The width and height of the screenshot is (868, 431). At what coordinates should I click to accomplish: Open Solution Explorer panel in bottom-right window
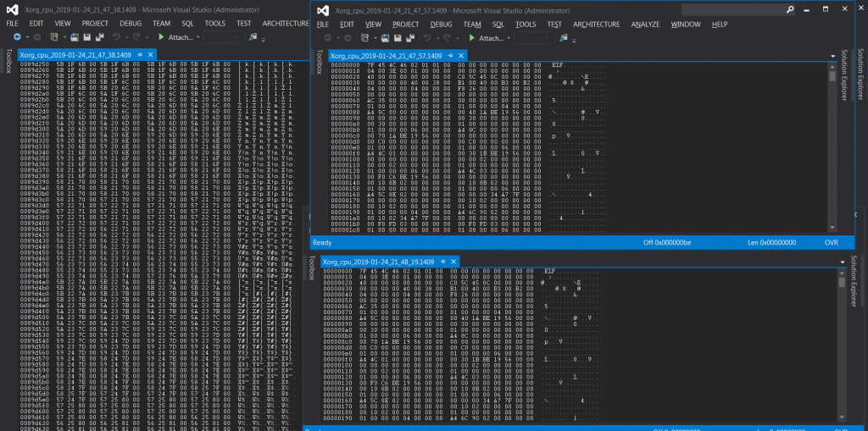pyautogui.click(x=854, y=282)
